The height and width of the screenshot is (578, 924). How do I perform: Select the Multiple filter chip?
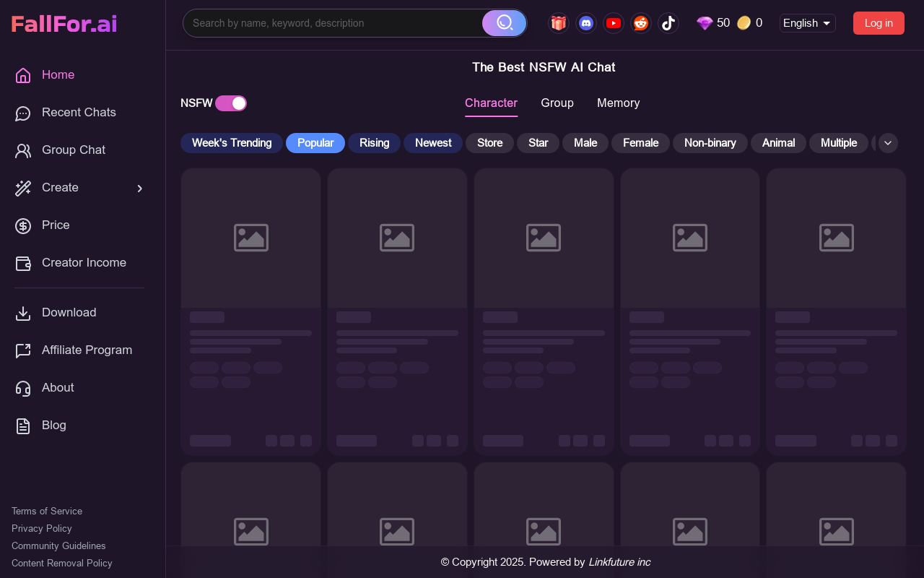839,143
